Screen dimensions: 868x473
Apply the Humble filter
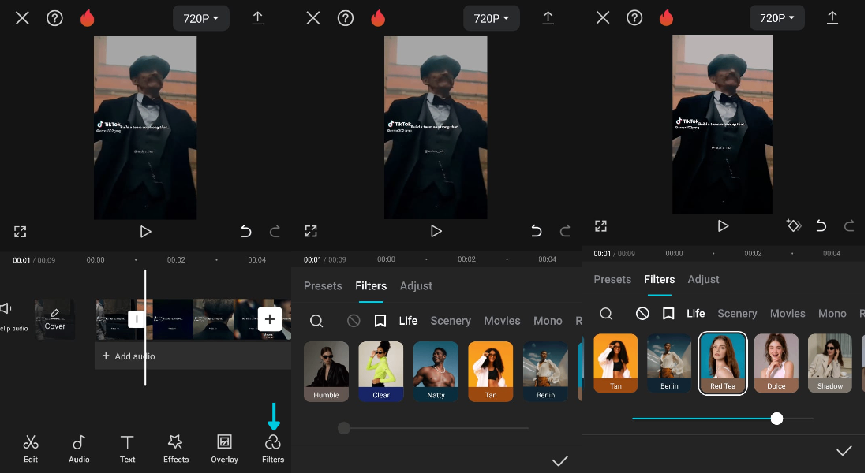pos(326,371)
